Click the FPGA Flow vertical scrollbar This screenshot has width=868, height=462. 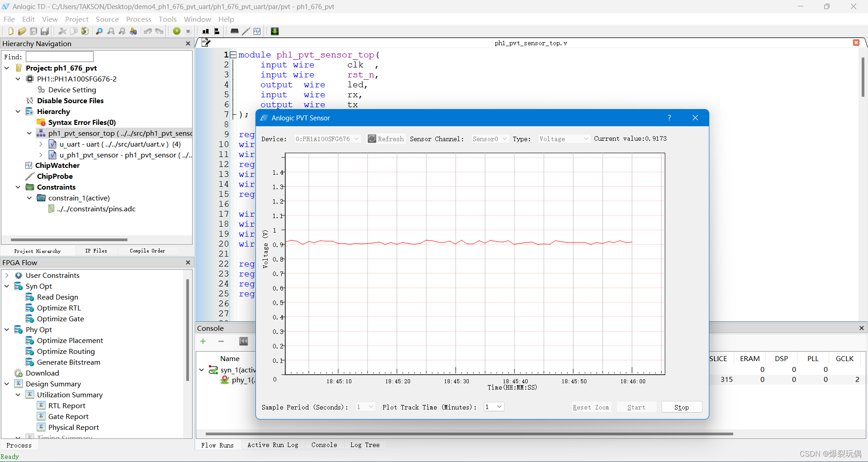coord(188,330)
